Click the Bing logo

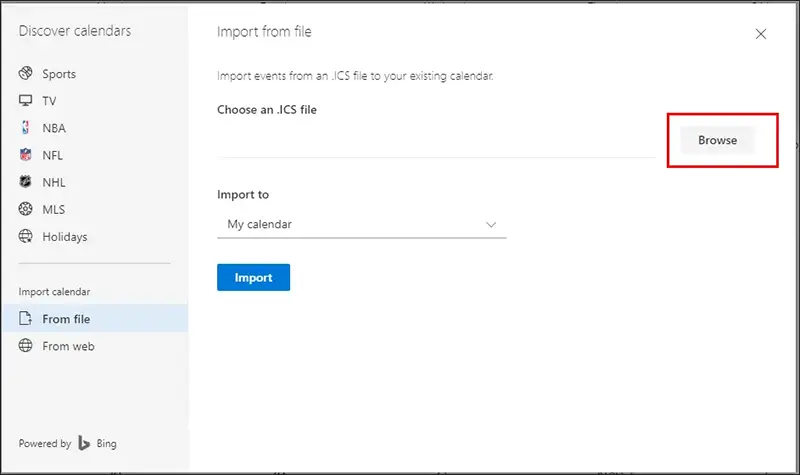click(x=86, y=443)
